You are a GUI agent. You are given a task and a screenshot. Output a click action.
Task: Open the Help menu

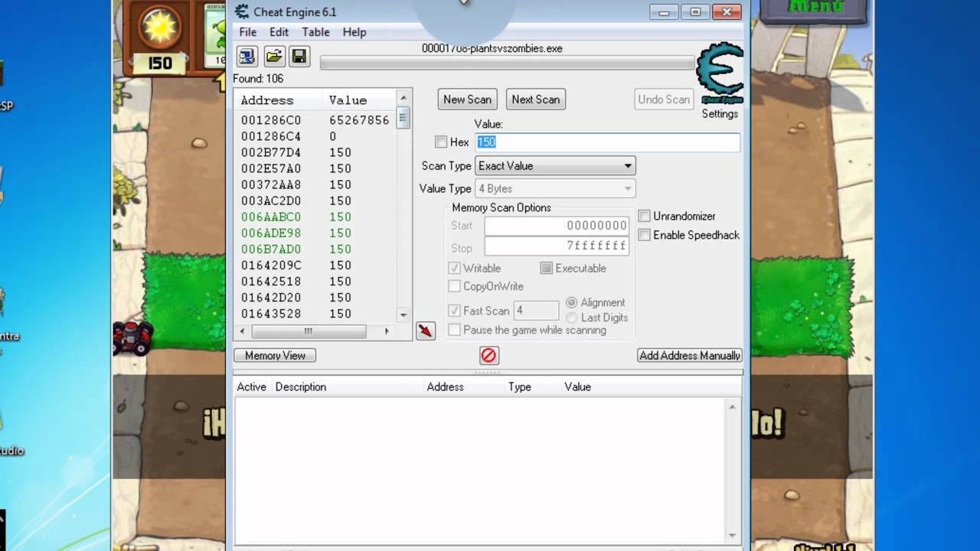pyautogui.click(x=354, y=32)
